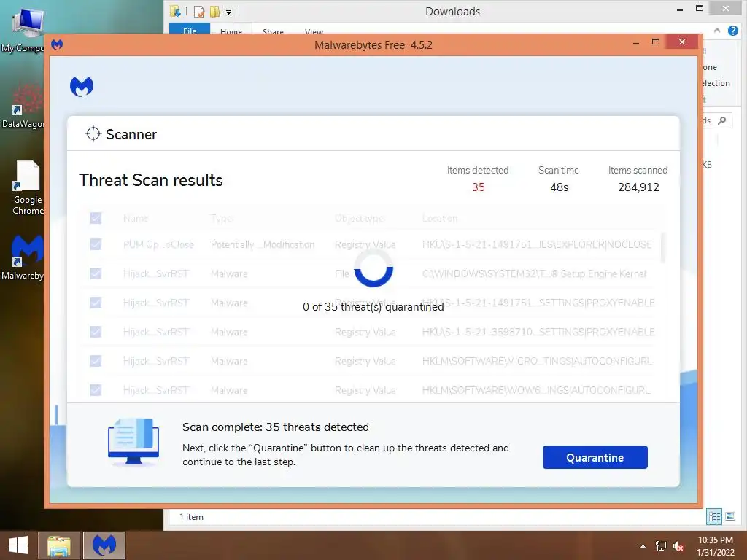Open the View tab in the Downloads window
747x560 pixels.
point(314,29)
